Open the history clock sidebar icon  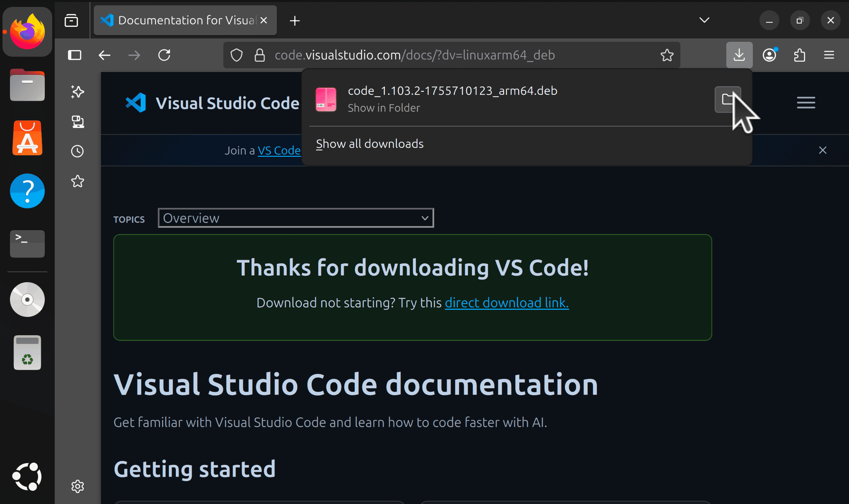[77, 151]
